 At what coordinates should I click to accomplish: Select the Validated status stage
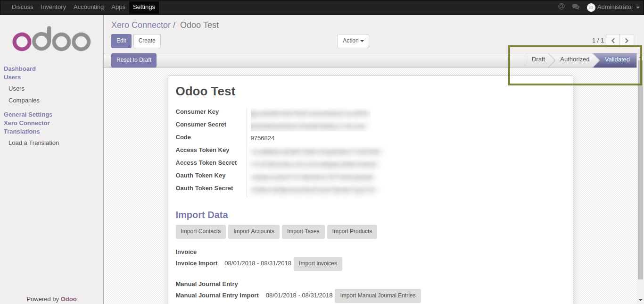click(x=617, y=59)
